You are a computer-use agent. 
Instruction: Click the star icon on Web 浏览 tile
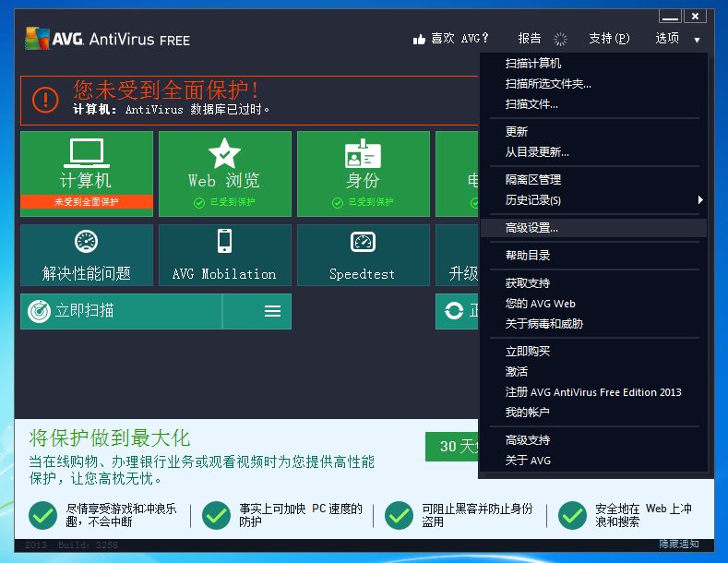(225, 153)
